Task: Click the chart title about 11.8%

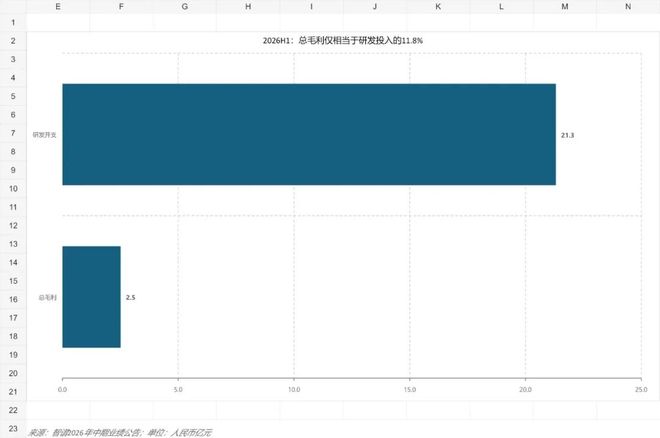Action: tap(343, 41)
